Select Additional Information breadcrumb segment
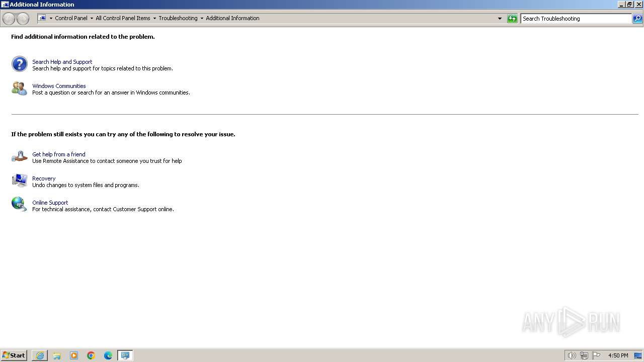The height and width of the screenshot is (362, 644). [232, 18]
